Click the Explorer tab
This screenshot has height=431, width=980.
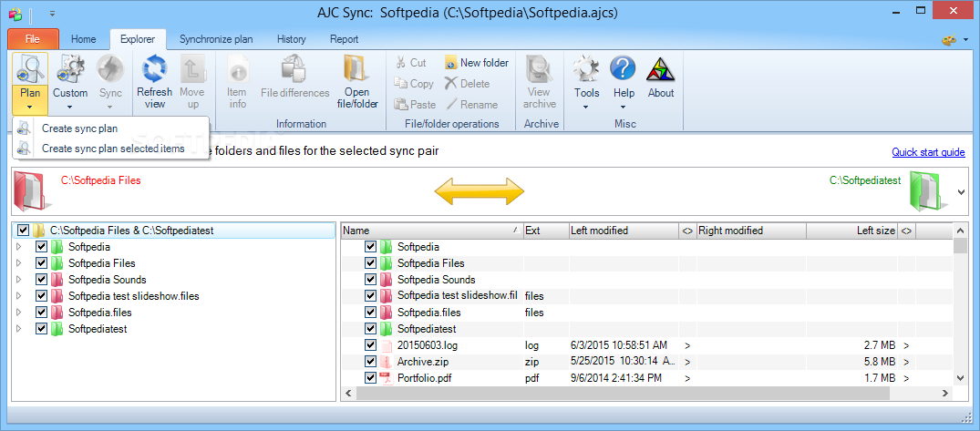(x=139, y=39)
